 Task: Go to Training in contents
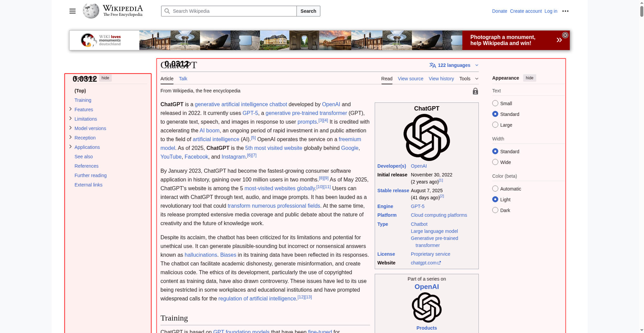[83, 100]
